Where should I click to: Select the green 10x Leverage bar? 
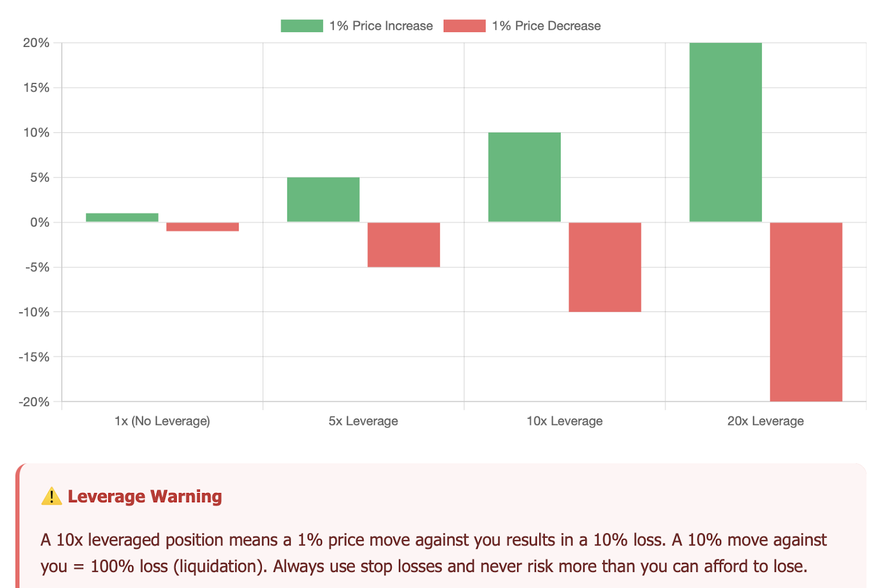click(524, 177)
